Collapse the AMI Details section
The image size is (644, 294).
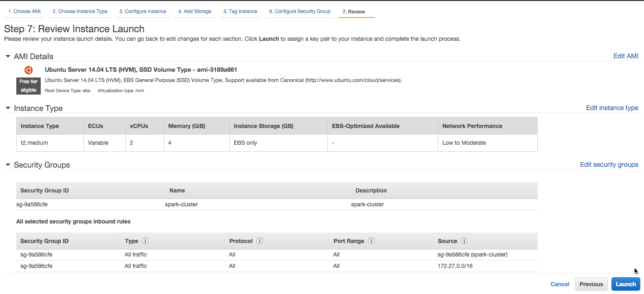click(8, 56)
